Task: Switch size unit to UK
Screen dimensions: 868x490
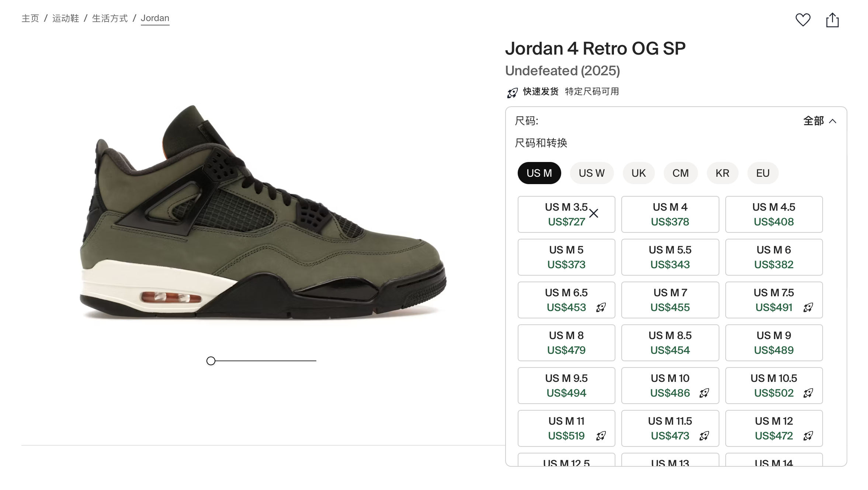Action: [x=638, y=173]
